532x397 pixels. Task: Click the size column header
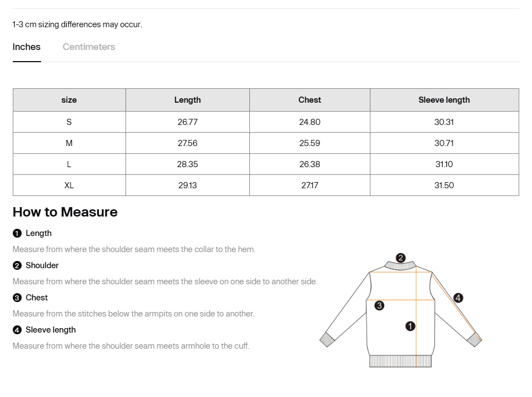click(x=69, y=100)
